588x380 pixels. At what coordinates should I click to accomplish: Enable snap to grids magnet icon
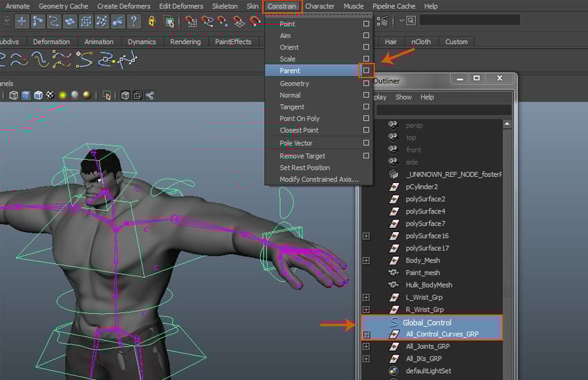pos(192,21)
